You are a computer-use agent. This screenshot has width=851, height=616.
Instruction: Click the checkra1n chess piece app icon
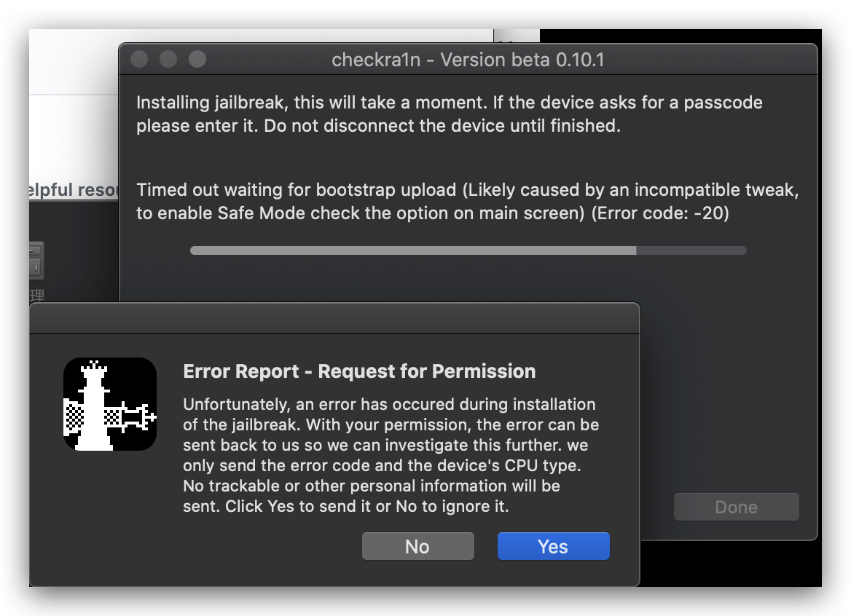[109, 403]
